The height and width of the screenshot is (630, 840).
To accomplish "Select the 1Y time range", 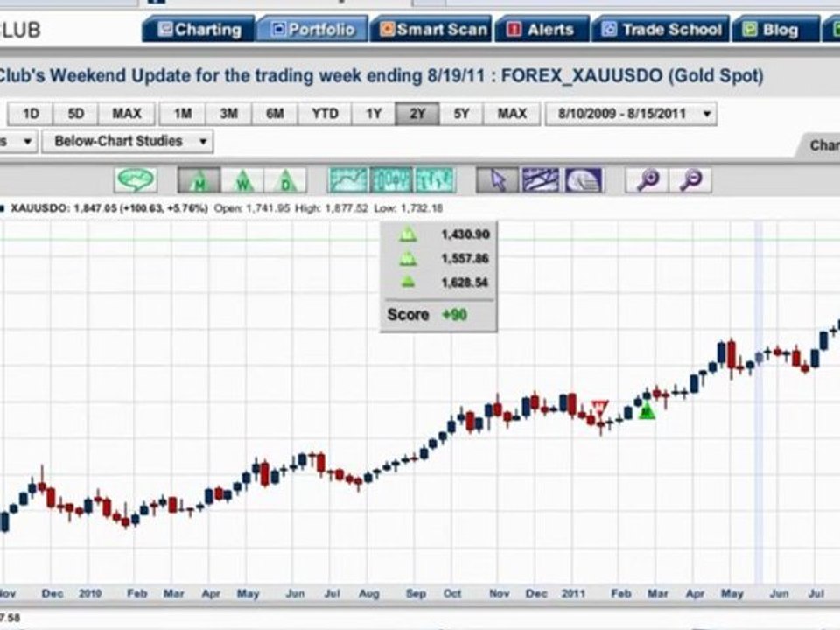I will click(x=374, y=114).
